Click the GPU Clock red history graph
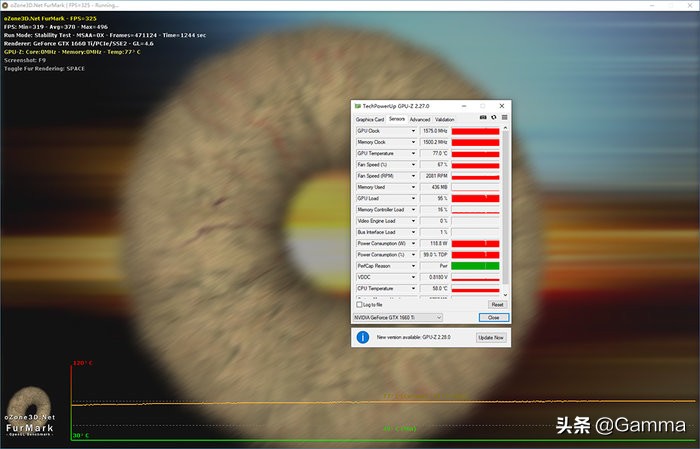The width and height of the screenshot is (700, 449). 475,131
